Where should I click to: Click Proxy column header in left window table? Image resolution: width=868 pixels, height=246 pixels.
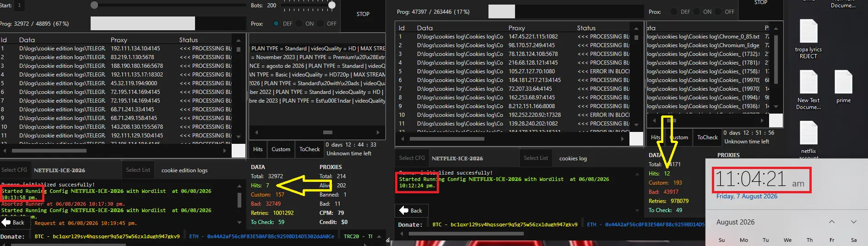119,40
